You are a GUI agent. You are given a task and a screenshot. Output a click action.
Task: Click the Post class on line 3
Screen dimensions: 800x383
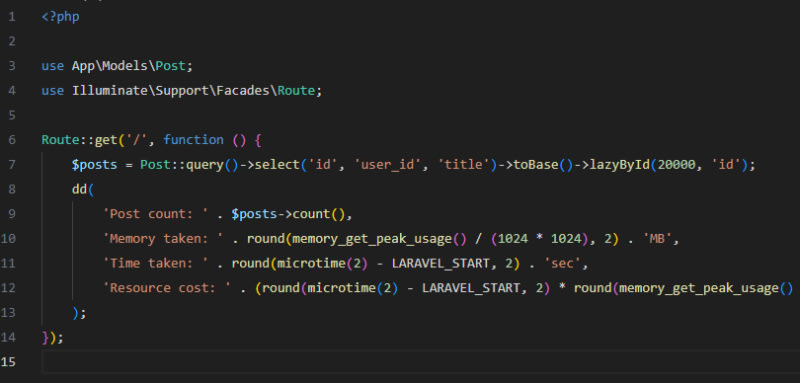coord(170,66)
